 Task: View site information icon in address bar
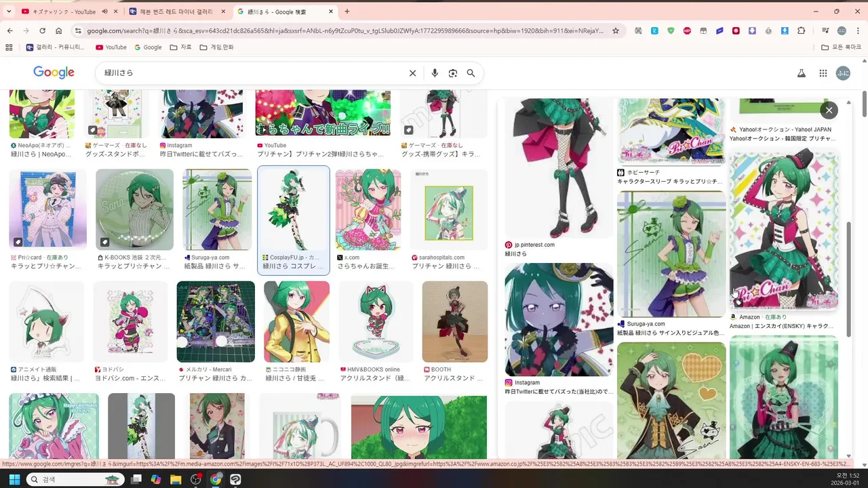click(x=78, y=30)
